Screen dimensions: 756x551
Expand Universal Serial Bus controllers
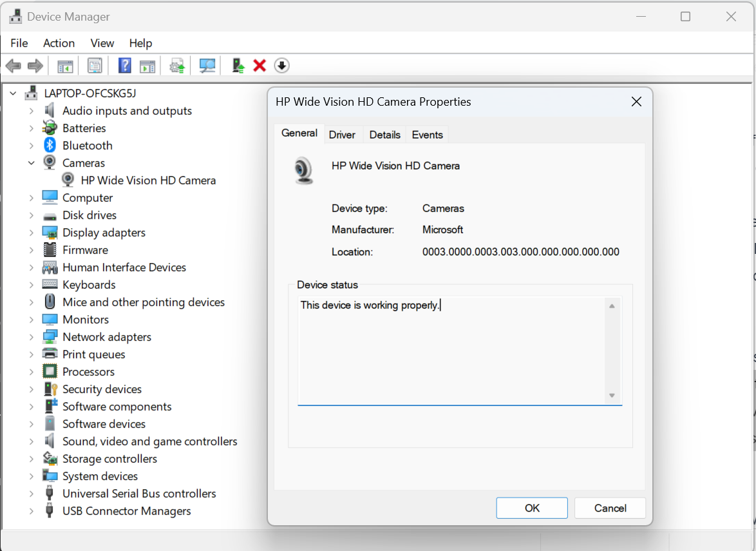(x=31, y=493)
